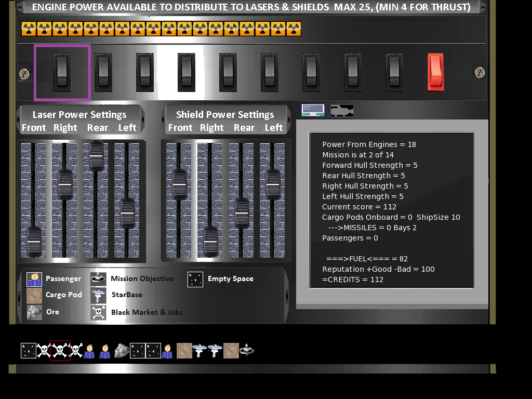Click the monitor screen icon
This screenshot has width=532, height=399.
pos(313,110)
